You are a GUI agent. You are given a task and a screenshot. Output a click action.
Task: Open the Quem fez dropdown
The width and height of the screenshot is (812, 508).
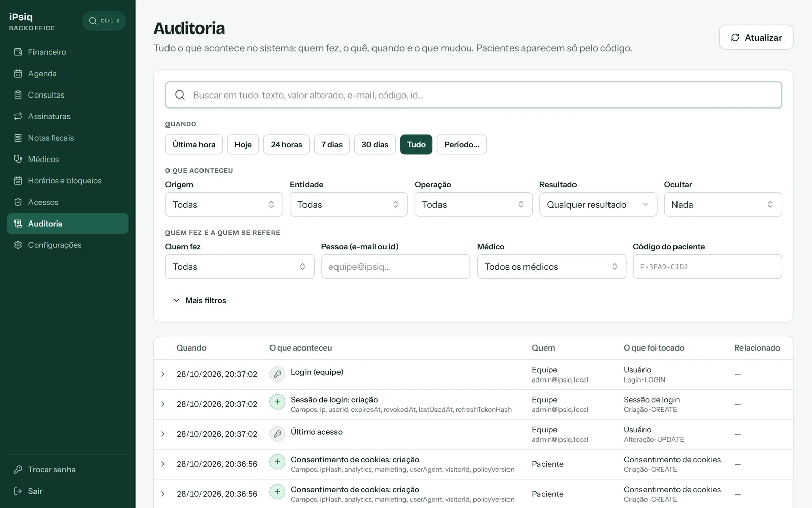(x=240, y=266)
